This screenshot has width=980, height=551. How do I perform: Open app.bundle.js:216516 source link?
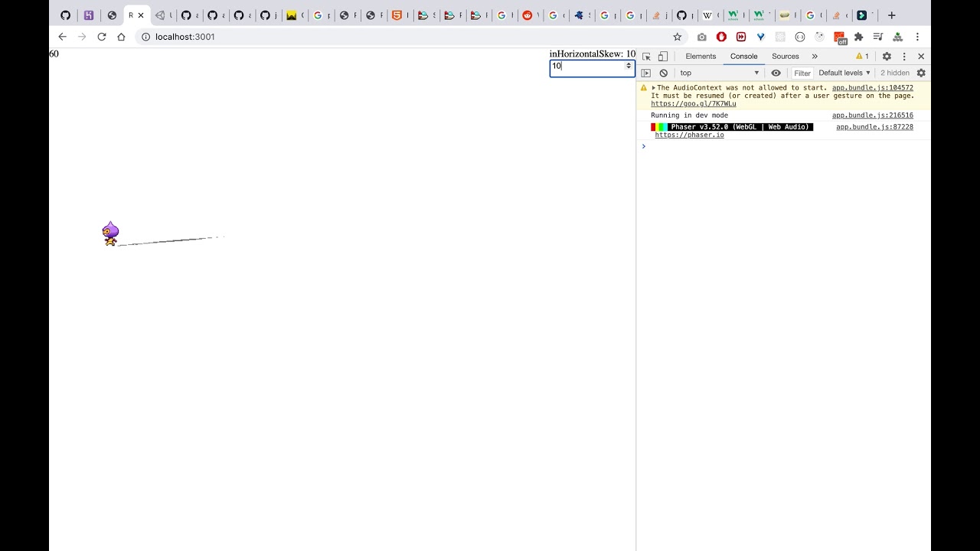click(x=873, y=116)
